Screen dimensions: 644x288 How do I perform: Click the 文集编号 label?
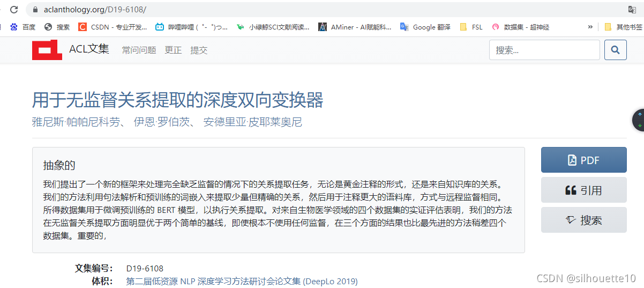[x=94, y=268]
